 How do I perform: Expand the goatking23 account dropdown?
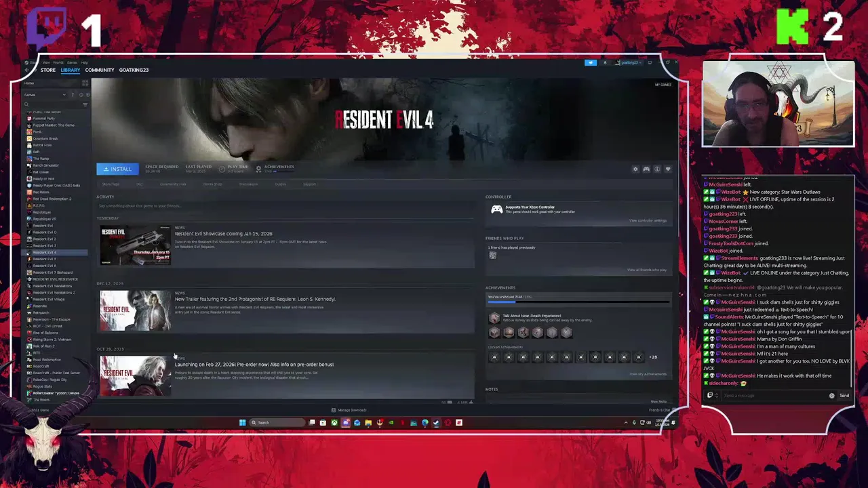click(628, 62)
